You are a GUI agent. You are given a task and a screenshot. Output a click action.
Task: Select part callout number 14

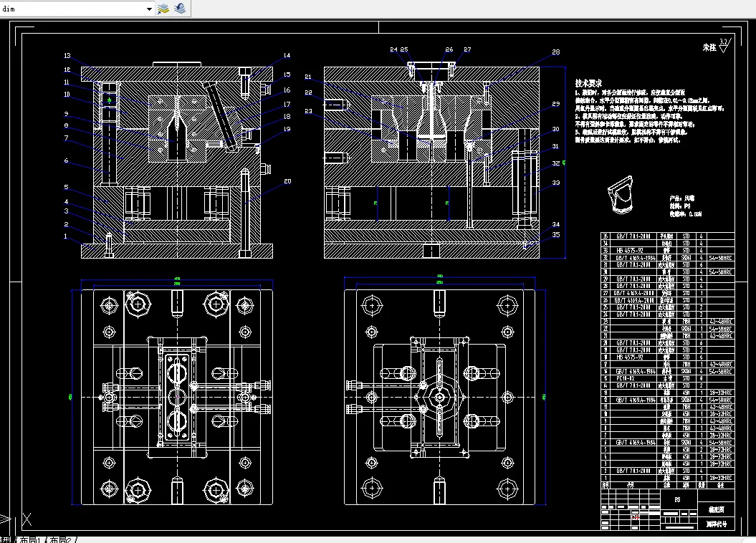(x=287, y=55)
